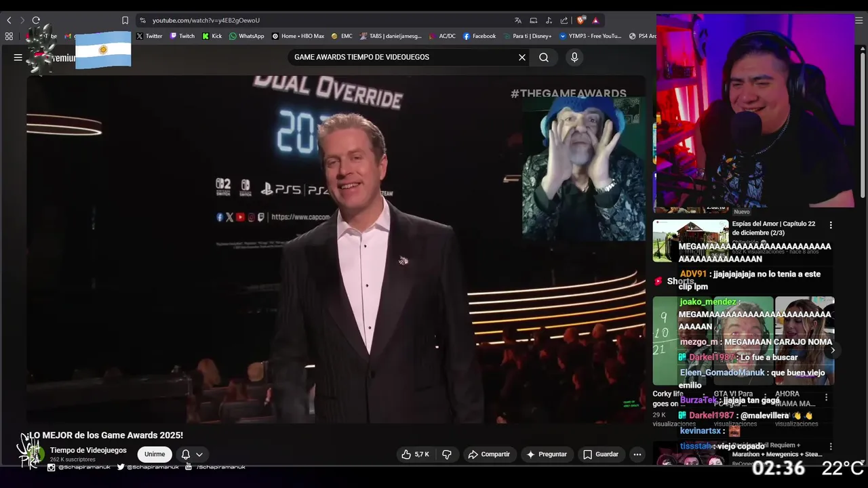Open the TABS danieljamesg bookmark
868x488 pixels.
click(391, 36)
